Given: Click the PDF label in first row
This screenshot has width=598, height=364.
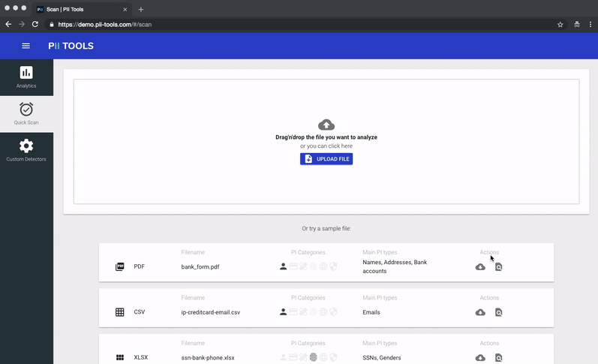Looking at the screenshot, I should (140, 266).
